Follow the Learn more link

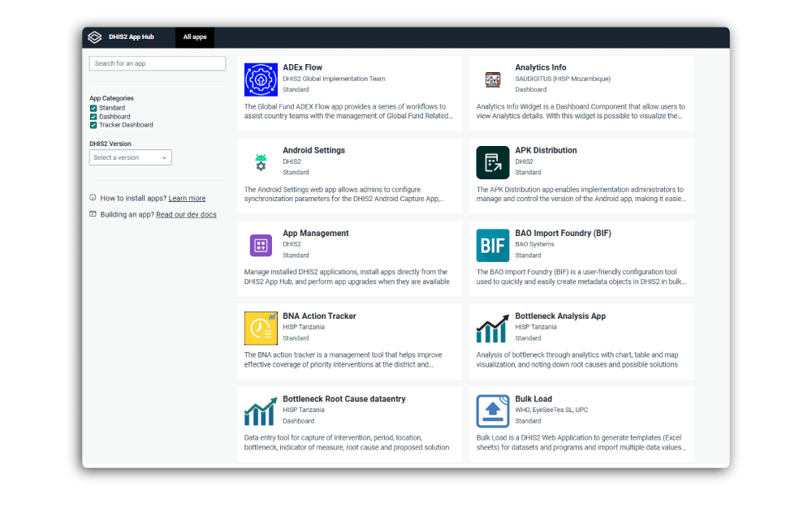187,198
